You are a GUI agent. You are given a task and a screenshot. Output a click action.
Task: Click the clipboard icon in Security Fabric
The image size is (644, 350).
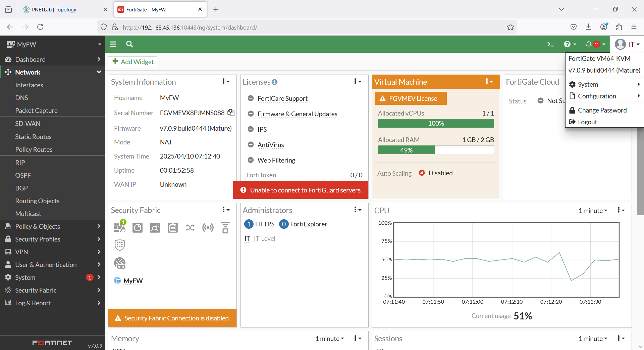[173, 228]
